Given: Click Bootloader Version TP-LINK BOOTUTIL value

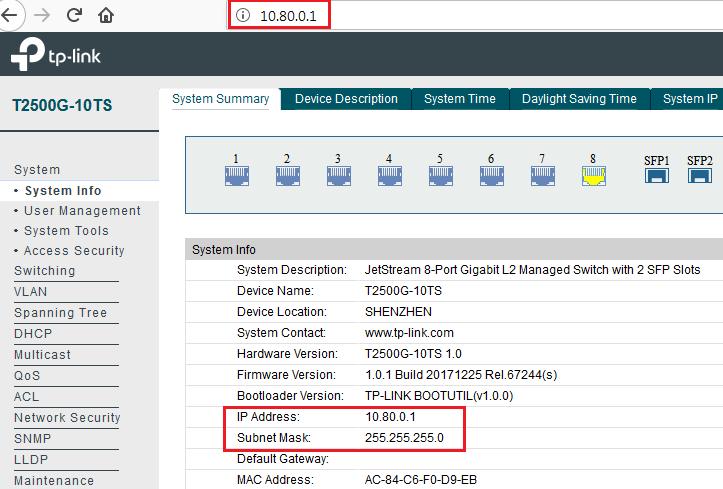Looking at the screenshot, I should [439, 395].
